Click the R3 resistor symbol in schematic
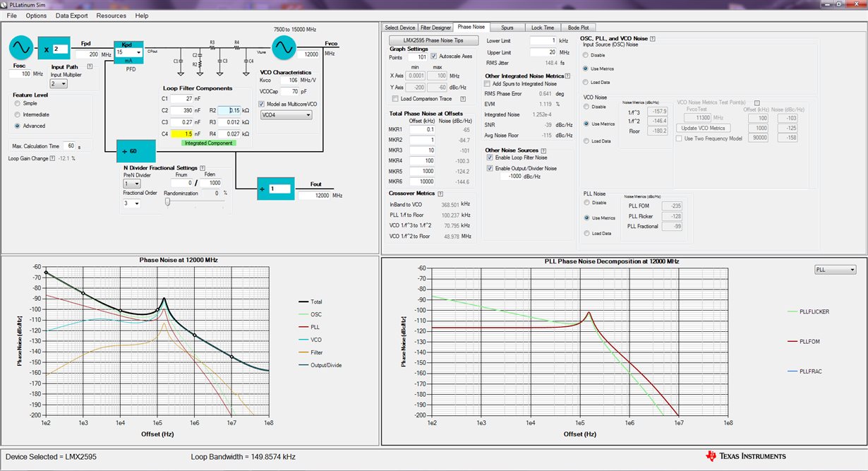The width and height of the screenshot is (868, 471). coord(212,47)
